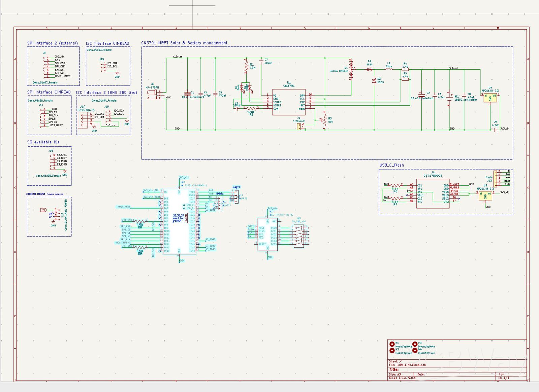Click the ESP32-S3-WROOM-1 module body
The width and height of the screenshot is (539, 392).
coord(179,232)
